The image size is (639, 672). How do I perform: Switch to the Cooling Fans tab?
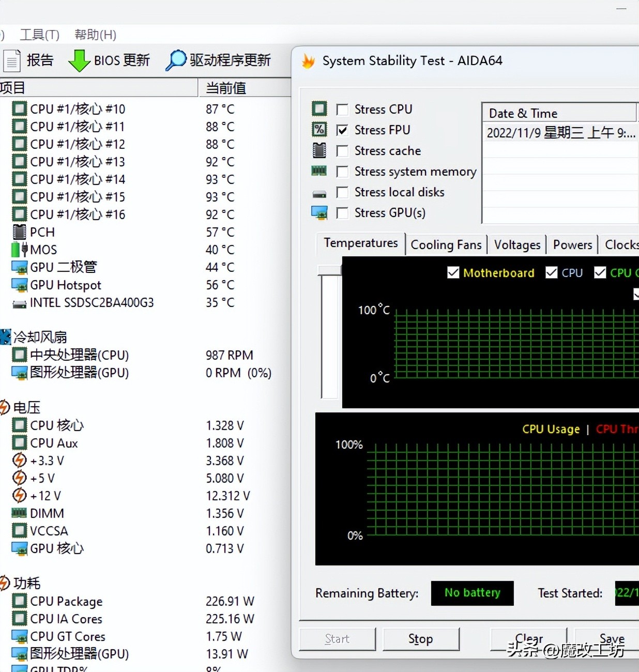tap(446, 244)
